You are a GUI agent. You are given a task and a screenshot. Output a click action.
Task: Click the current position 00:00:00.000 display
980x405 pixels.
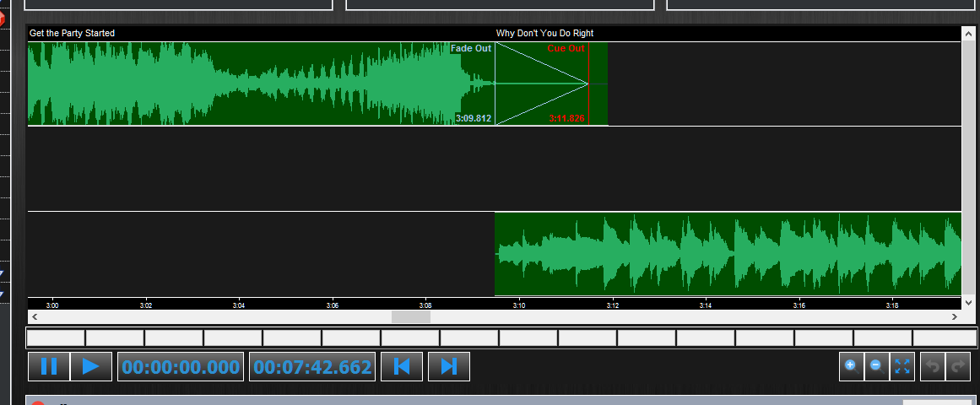181,367
